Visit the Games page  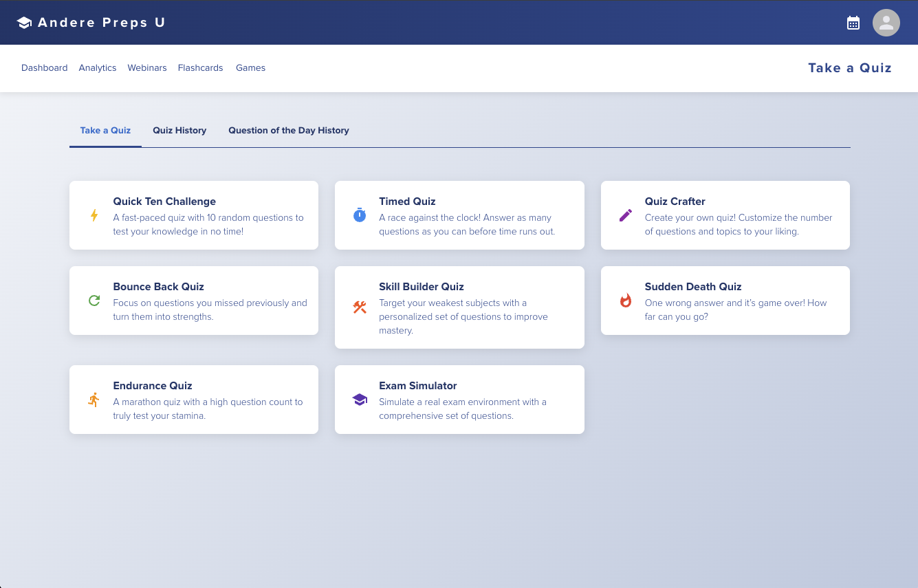pyautogui.click(x=250, y=68)
